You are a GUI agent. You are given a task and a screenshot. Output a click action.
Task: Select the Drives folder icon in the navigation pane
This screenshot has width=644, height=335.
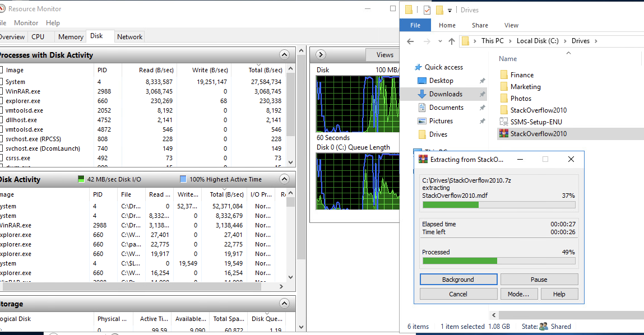(422, 134)
